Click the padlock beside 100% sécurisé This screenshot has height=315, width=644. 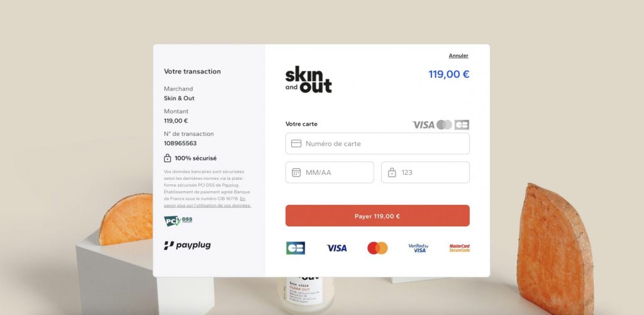coord(167,158)
